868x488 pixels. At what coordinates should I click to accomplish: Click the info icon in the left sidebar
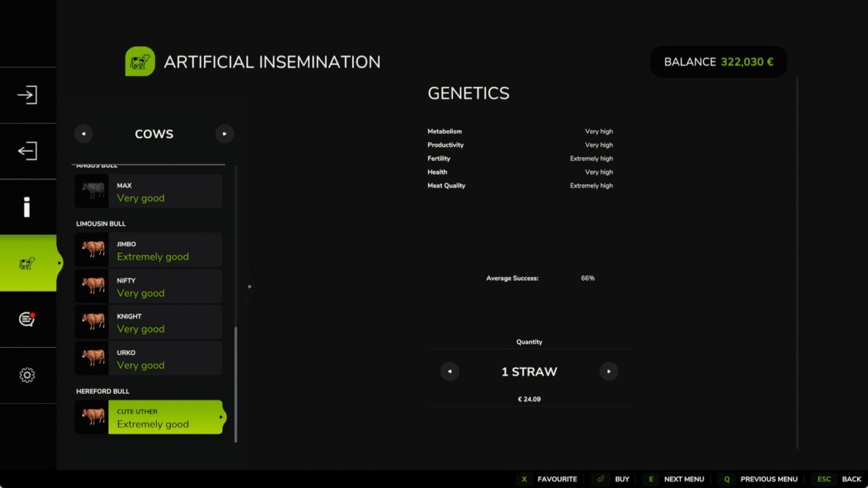pos(27,207)
